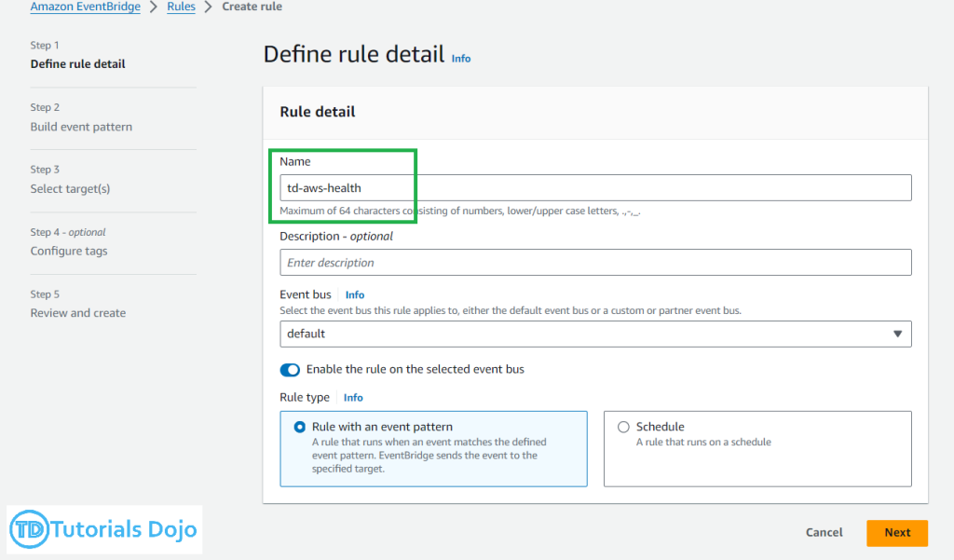
Task: Select Rule with an event pattern option
Action: 300,427
